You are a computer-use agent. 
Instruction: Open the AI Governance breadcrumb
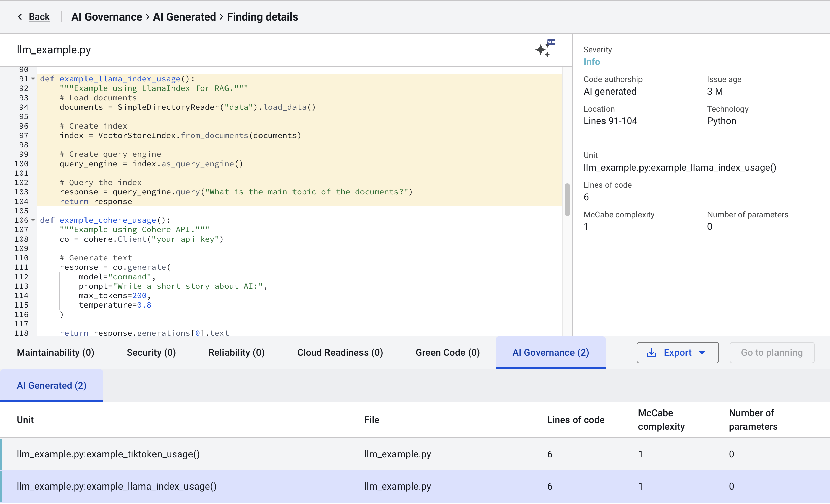[x=106, y=17]
